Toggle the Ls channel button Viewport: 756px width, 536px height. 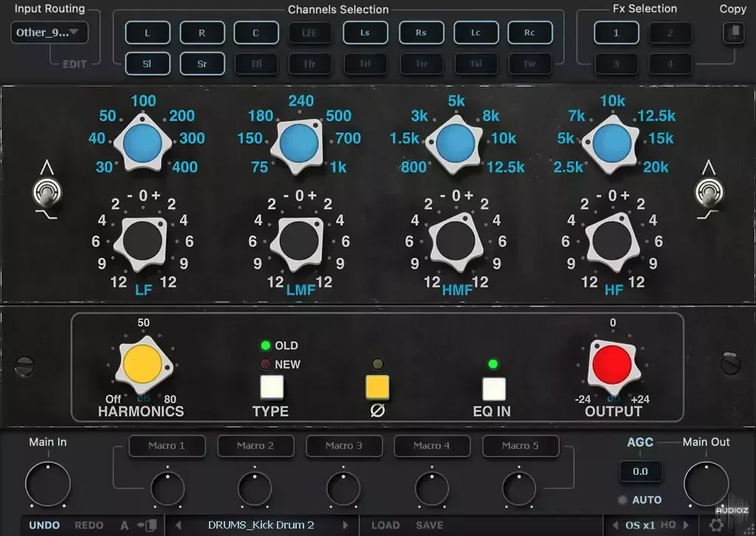[365, 32]
